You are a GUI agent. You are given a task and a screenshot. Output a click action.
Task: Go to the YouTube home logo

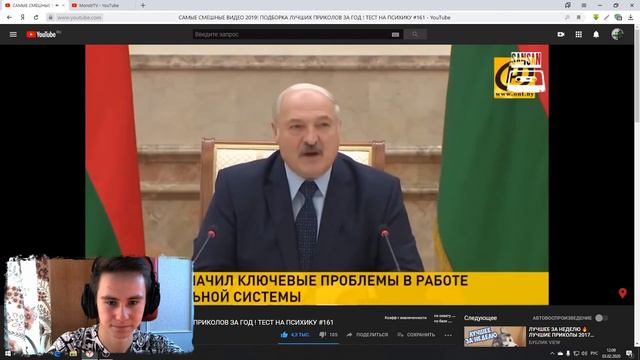coord(41,35)
